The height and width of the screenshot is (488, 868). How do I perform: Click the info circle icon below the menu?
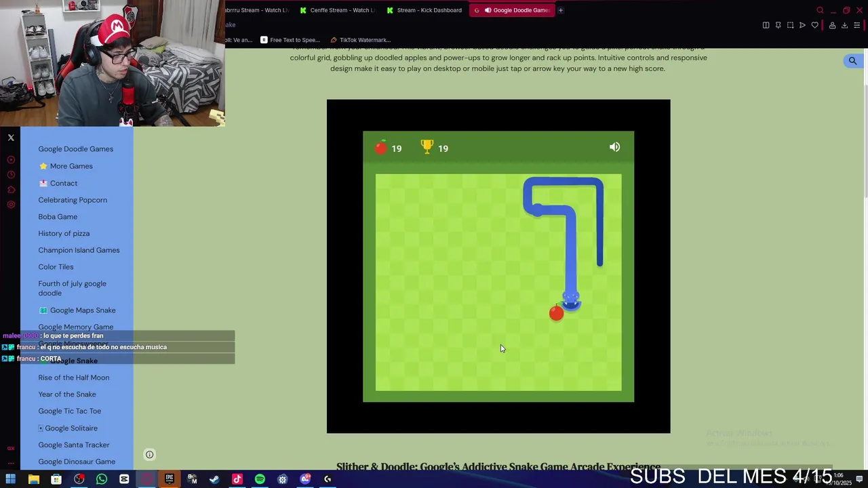point(150,455)
